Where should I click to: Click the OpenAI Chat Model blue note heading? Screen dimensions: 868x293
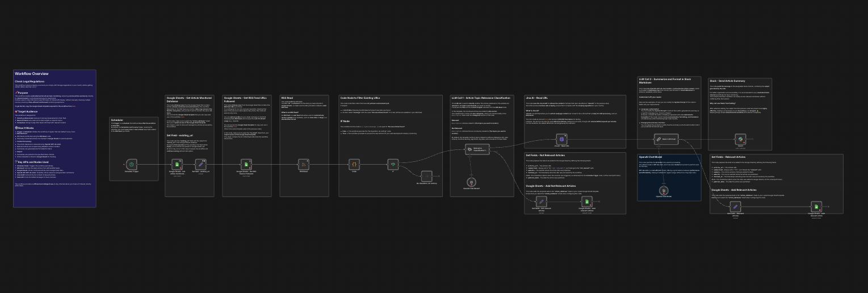coord(652,157)
